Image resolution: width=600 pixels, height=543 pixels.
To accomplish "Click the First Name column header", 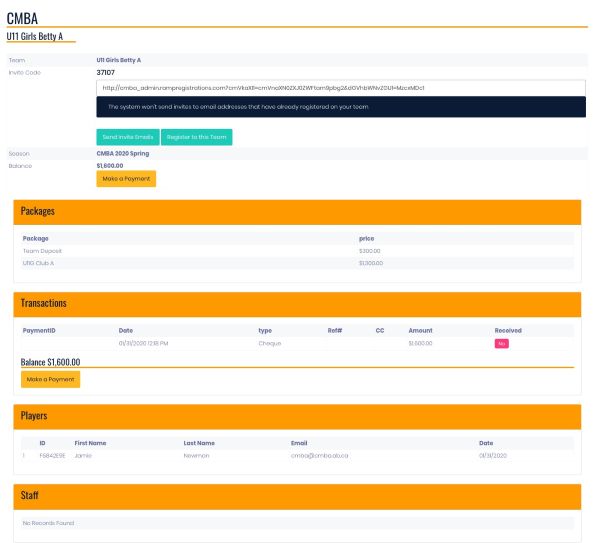I will click(x=90, y=443).
